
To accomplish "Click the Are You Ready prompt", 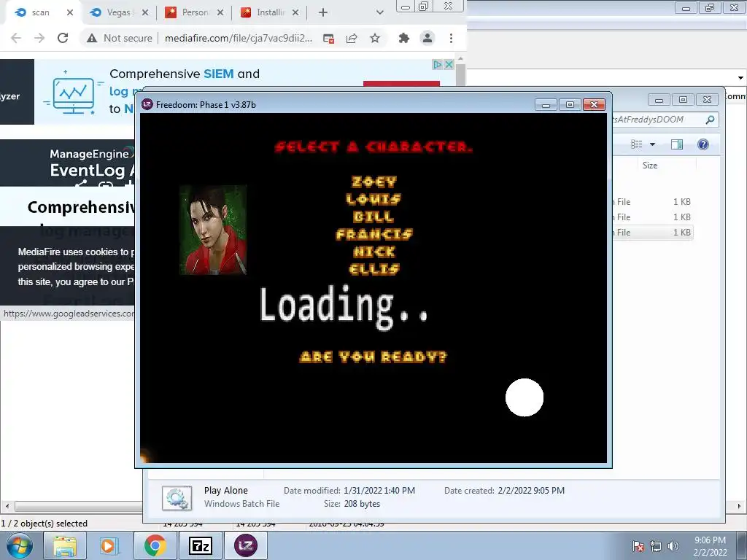I will [373, 357].
